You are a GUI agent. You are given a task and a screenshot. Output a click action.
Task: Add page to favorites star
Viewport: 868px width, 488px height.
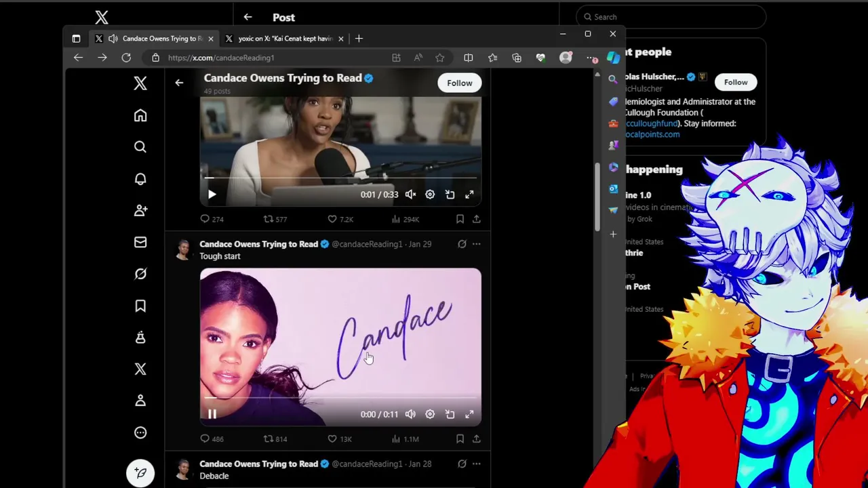click(439, 58)
